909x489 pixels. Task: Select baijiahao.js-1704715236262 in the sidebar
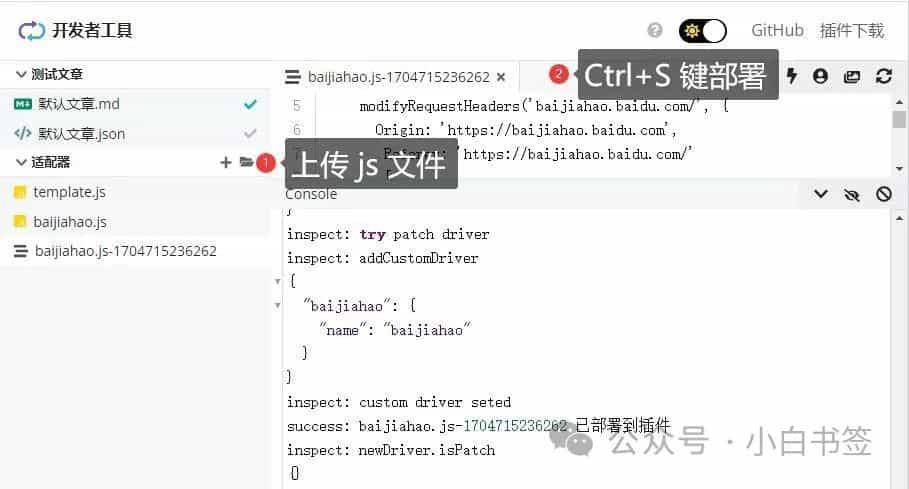pos(126,251)
